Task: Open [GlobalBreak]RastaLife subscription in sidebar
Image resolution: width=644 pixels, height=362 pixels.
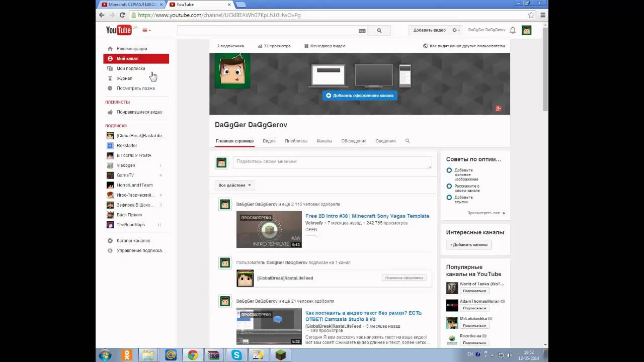Action: [x=136, y=136]
